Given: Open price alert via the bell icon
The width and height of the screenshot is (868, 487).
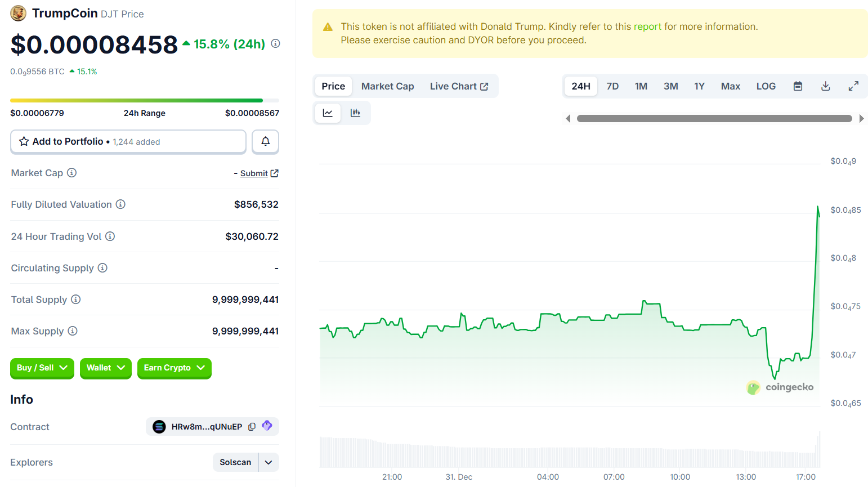Looking at the screenshot, I should tap(265, 141).
